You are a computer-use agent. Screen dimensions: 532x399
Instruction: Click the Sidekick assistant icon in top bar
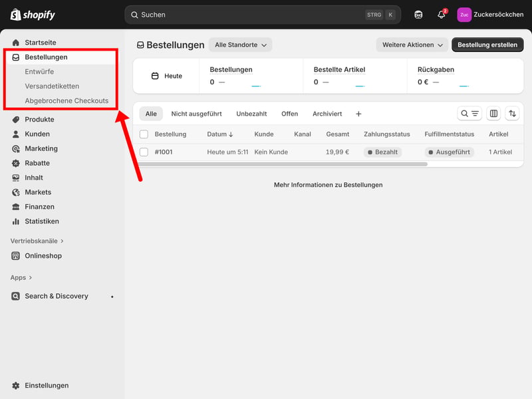coord(418,15)
